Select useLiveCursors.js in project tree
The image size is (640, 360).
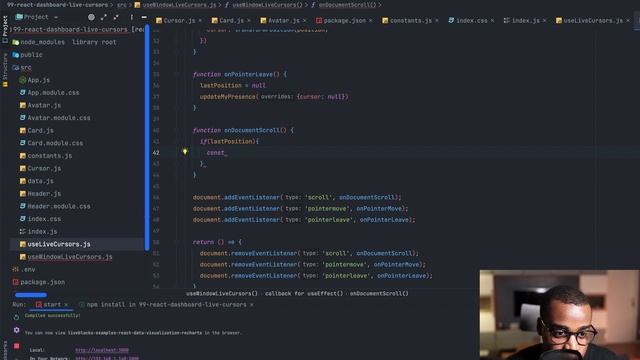click(59, 244)
